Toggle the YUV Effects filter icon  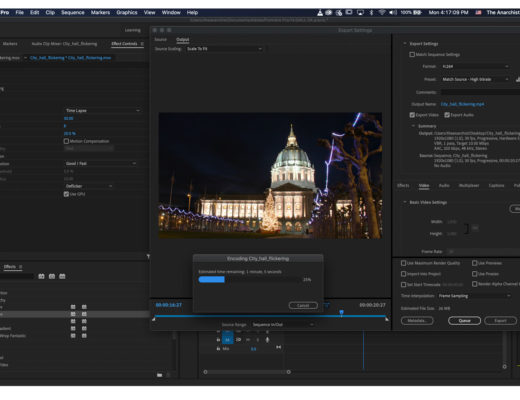(x=62, y=276)
